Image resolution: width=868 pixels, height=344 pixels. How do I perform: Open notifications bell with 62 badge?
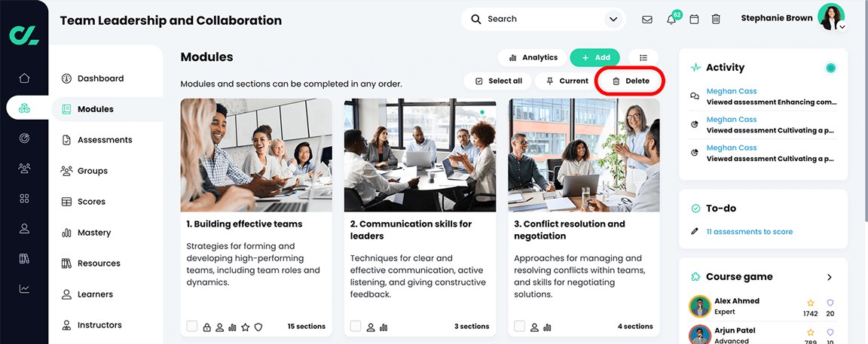click(x=673, y=18)
